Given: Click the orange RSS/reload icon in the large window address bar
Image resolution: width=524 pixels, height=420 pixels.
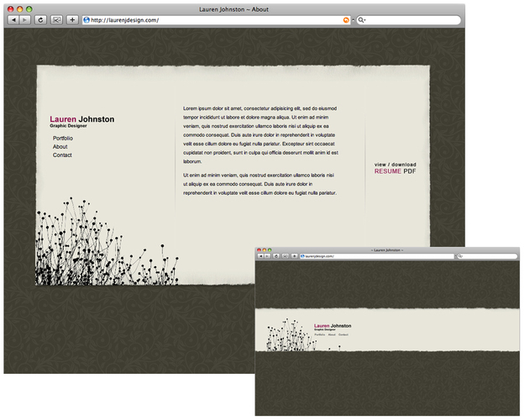Looking at the screenshot, I should 346,20.
